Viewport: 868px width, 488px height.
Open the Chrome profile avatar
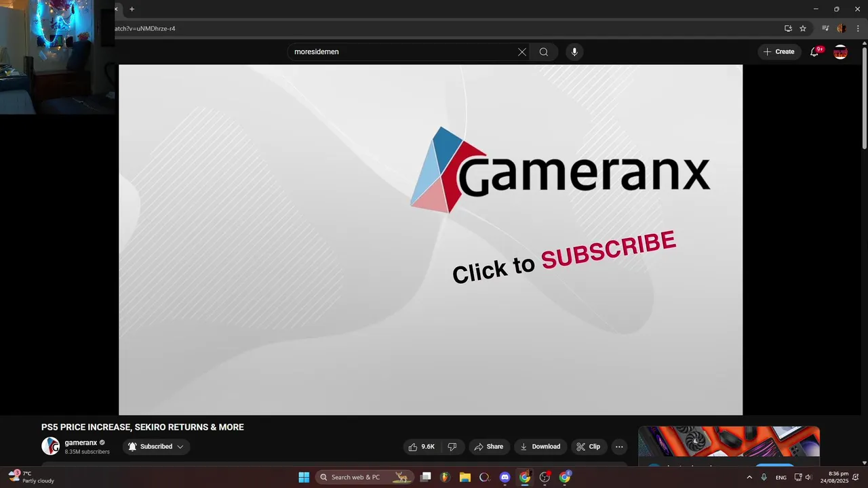(842, 28)
